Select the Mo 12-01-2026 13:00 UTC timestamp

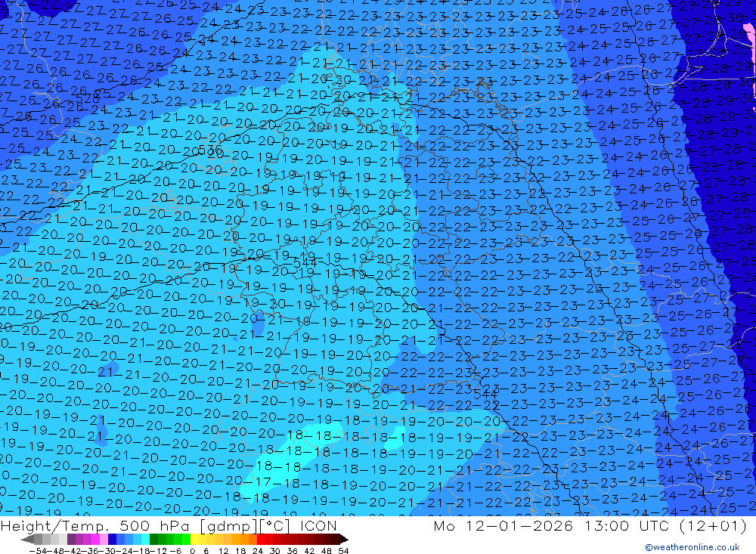[590, 525]
